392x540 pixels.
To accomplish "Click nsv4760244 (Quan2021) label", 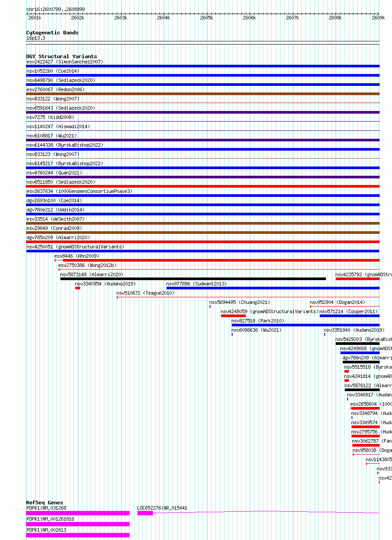I will click(x=54, y=173).
